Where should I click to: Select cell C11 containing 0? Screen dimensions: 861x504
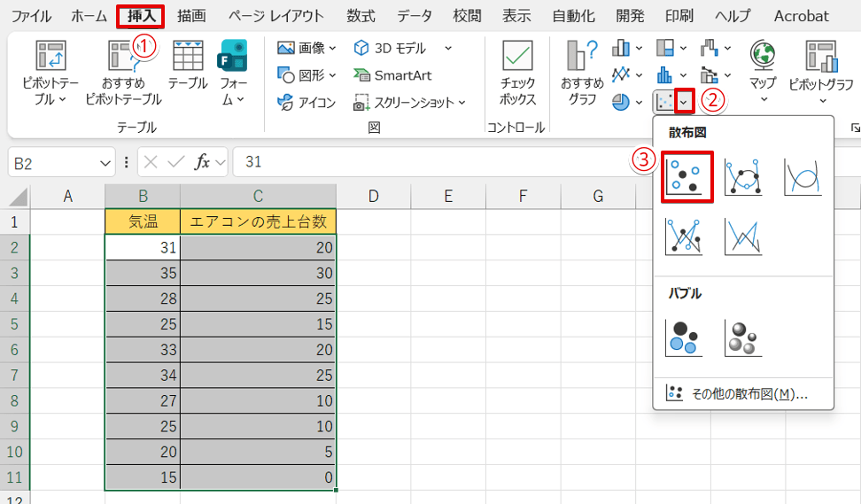[x=258, y=477]
